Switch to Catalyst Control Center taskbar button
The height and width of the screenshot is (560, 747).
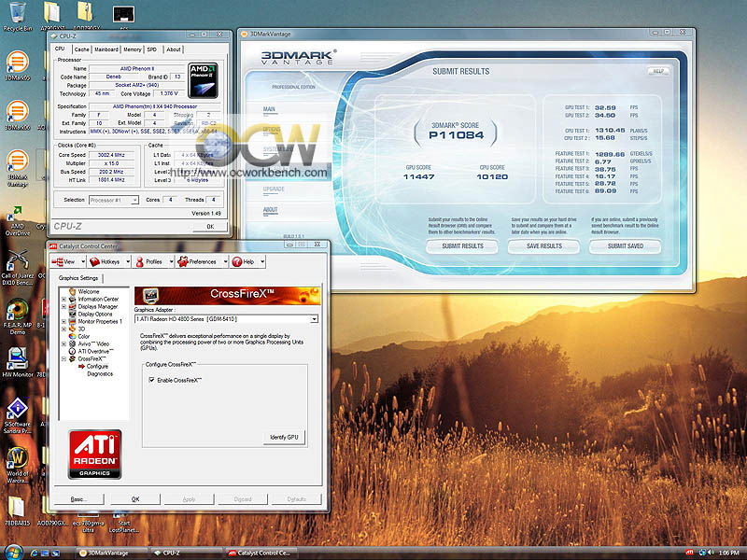261,553
